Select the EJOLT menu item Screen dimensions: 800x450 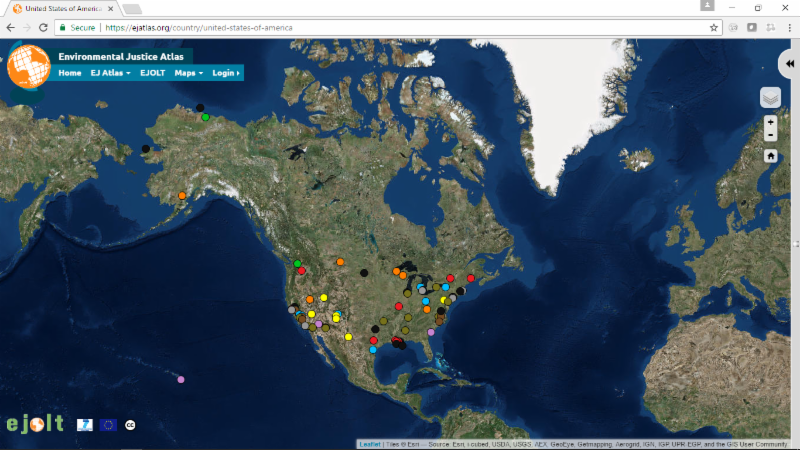pos(153,73)
